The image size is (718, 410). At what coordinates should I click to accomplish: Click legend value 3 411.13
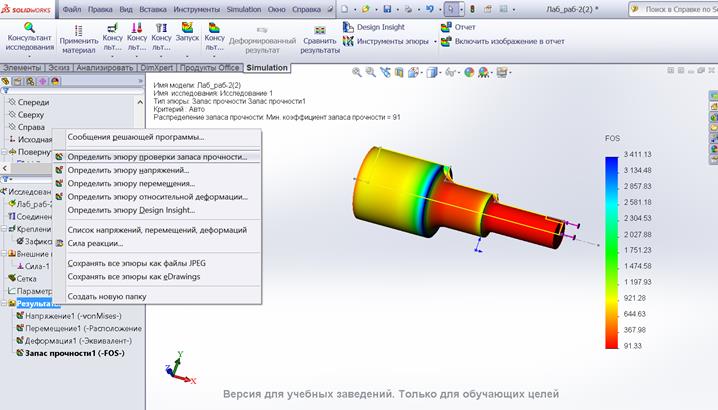pos(637,154)
